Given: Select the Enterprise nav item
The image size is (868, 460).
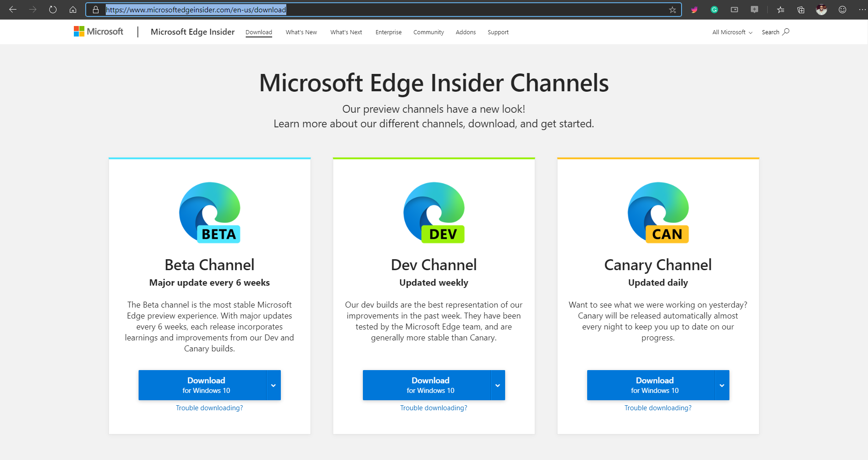Looking at the screenshot, I should click(x=388, y=32).
